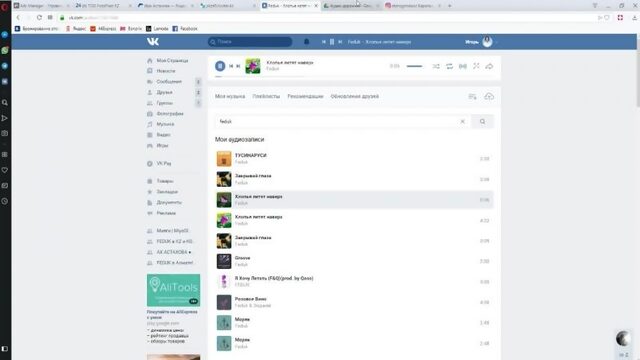Viewport: 640px width, 360px height.
Task: Open Сообщения in the left menu
Action: [x=169, y=82]
